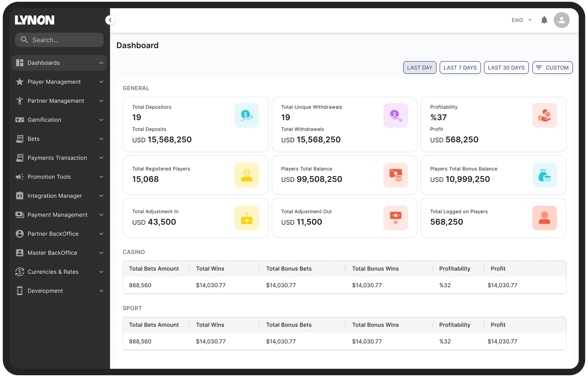Click Total Registered Players value 15,068

(x=145, y=179)
